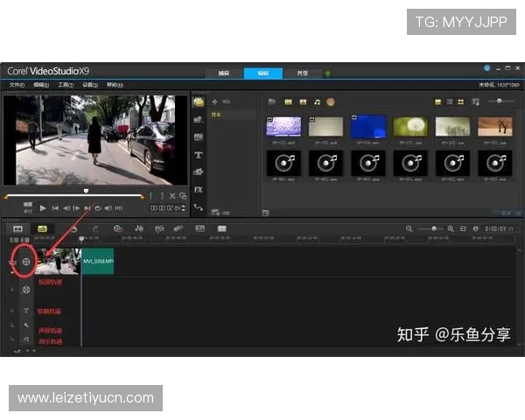The width and height of the screenshot is (525, 420).
Task: Select the Media library icon
Action: 199,102
